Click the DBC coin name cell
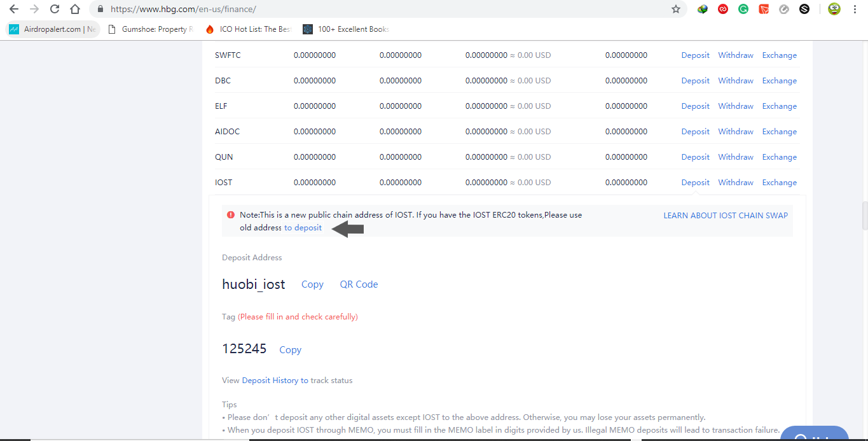868x441 pixels. pos(223,81)
